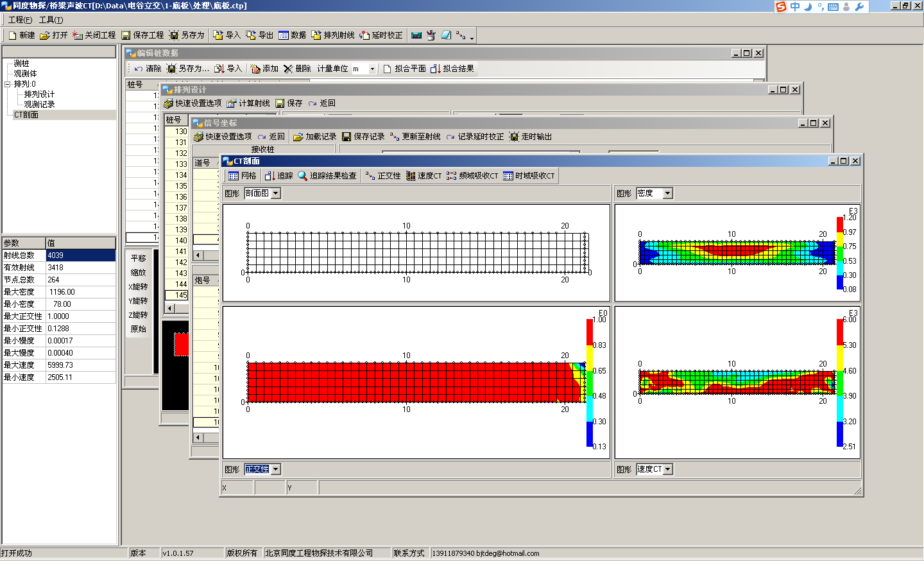Open the 速度CT chart-type dropdown
This screenshot has width=924, height=561.
tap(668, 469)
